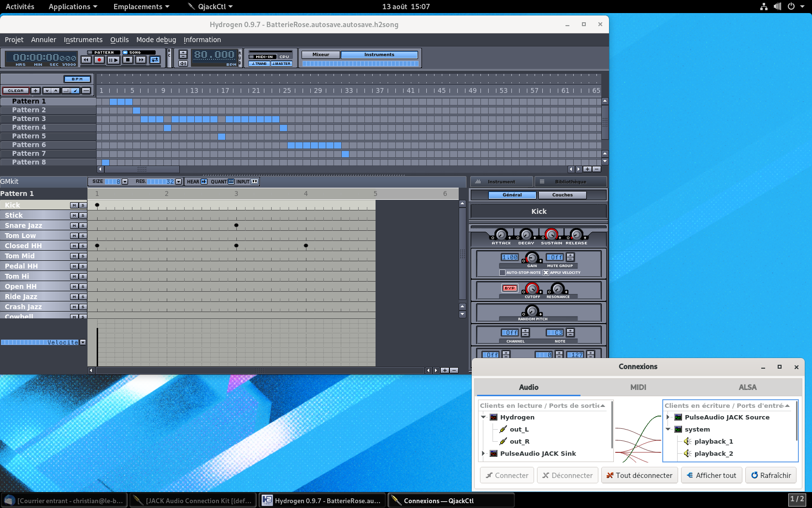This screenshot has height=508, width=812.
Task: Collapse the Hydrogen client tree node
Action: coord(483,417)
